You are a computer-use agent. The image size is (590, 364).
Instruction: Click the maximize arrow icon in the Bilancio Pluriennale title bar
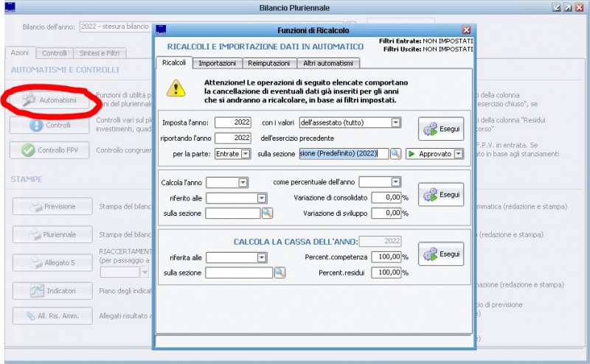(568, 7)
